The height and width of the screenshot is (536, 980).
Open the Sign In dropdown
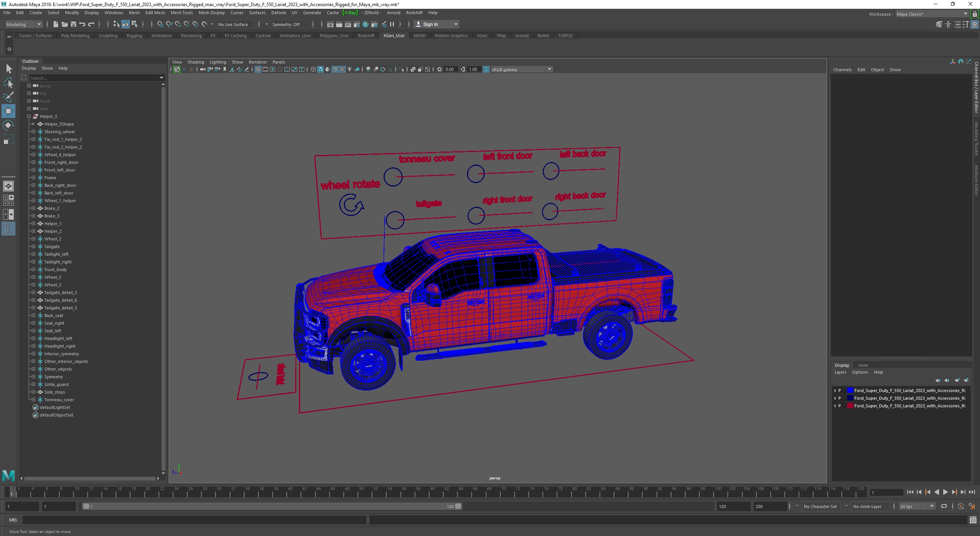437,24
